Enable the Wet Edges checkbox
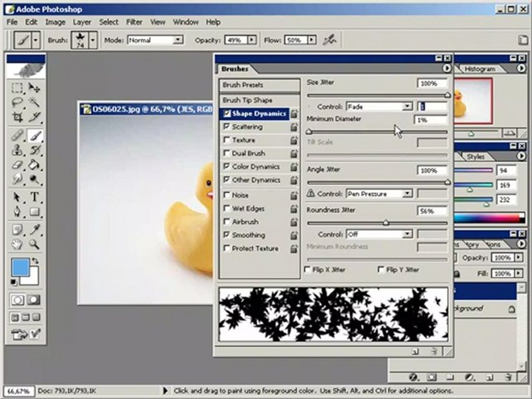 [x=226, y=208]
